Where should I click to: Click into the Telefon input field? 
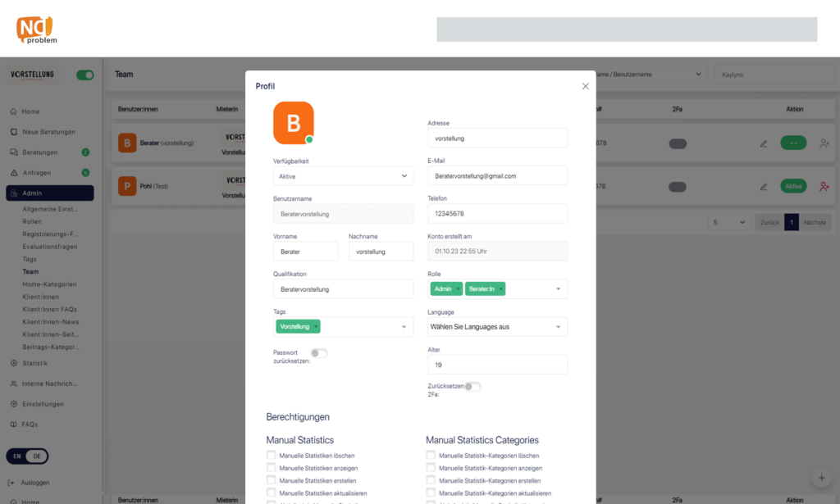click(497, 214)
